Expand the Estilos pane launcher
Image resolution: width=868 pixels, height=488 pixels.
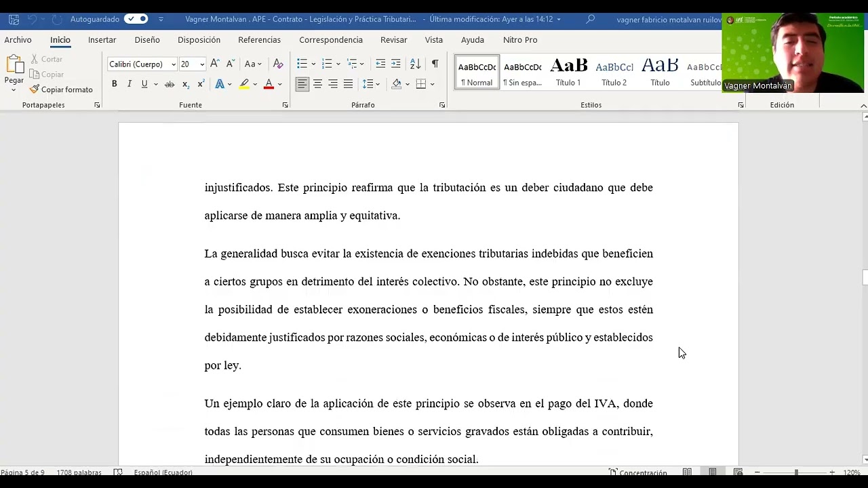[741, 105]
